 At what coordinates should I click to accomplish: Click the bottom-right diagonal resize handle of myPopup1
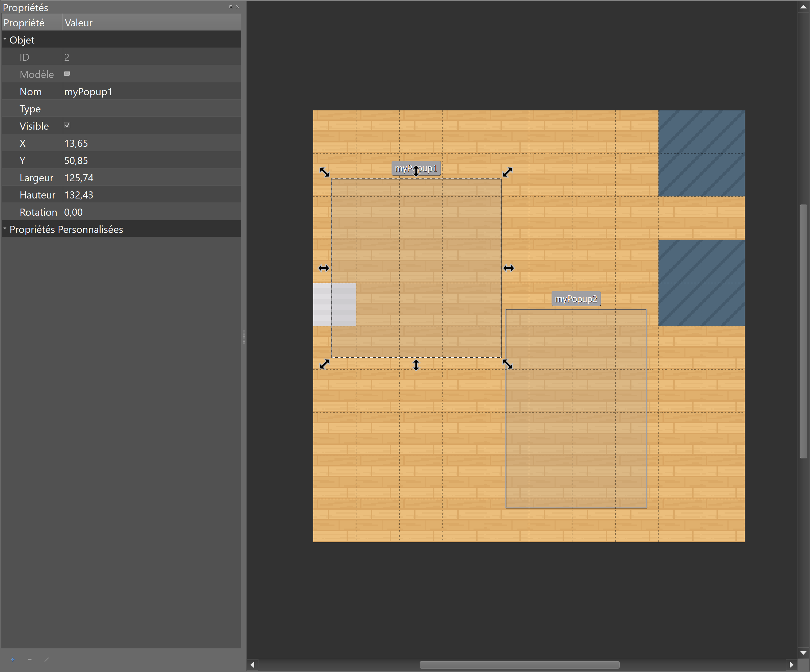click(508, 364)
